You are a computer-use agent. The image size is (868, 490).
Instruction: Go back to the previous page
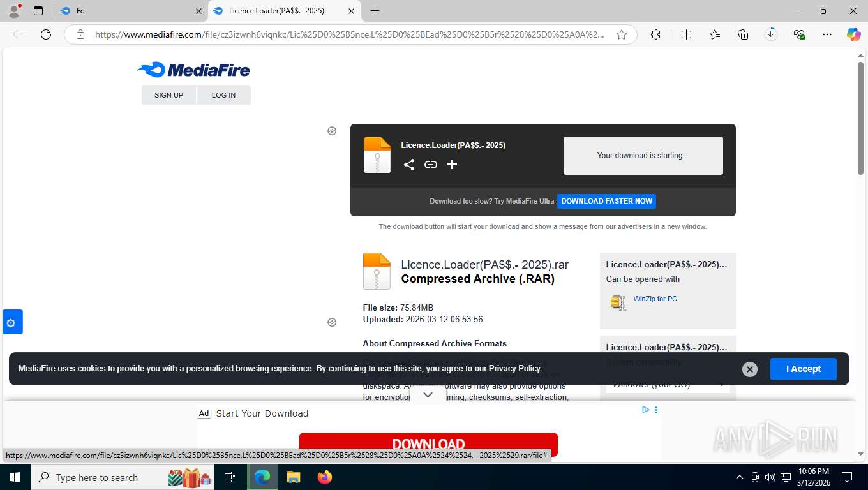click(x=18, y=34)
